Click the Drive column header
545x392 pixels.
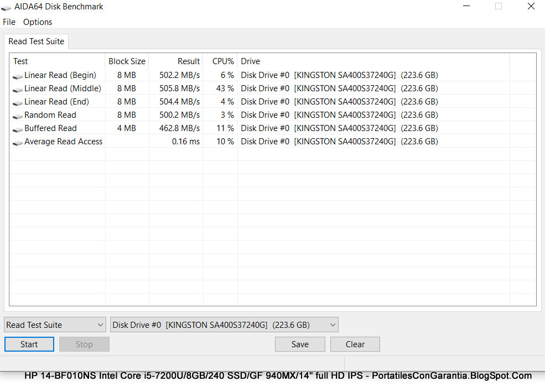[x=373, y=61]
